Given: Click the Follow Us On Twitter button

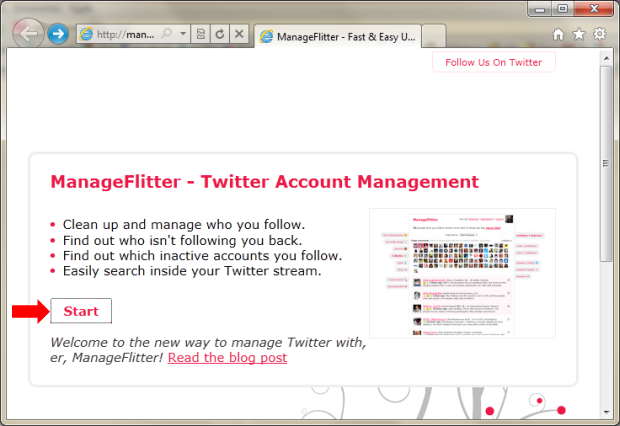Looking at the screenshot, I should 494,62.
